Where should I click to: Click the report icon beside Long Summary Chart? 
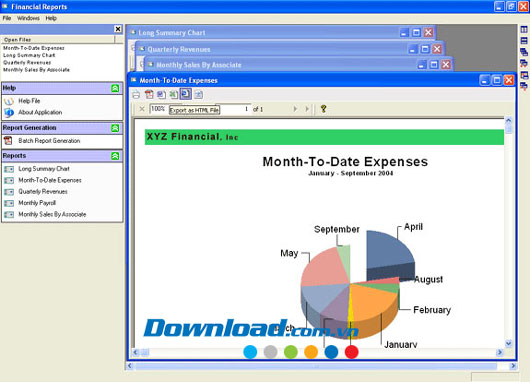click(x=9, y=169)
